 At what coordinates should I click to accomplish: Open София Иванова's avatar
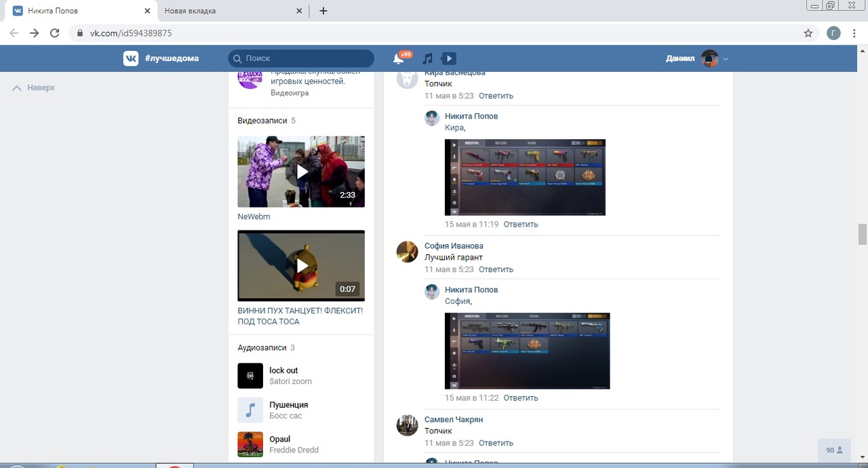point(407,252)
